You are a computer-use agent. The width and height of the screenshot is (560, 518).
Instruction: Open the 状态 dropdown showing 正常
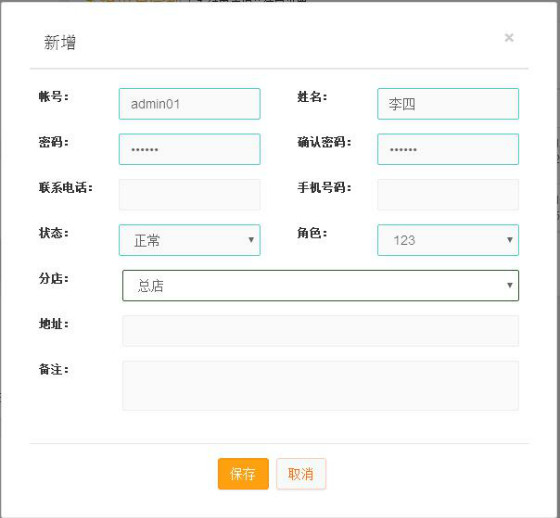point(190,240)
